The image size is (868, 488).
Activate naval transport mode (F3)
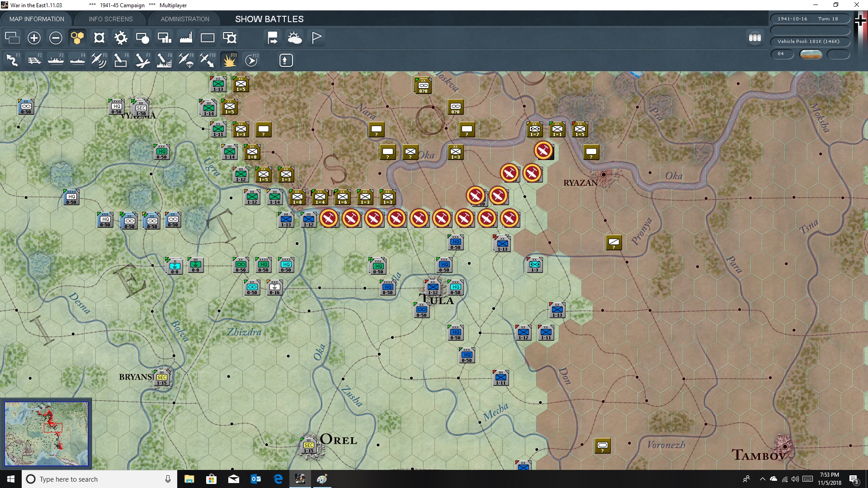click(x=56, y=60)
